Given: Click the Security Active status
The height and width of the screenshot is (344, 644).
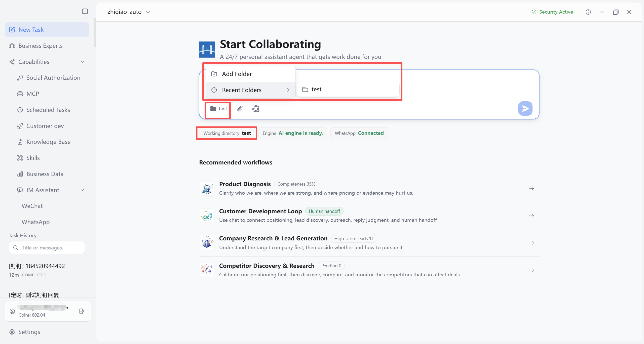Looking at the screenshot, I should tap(552, 12).
